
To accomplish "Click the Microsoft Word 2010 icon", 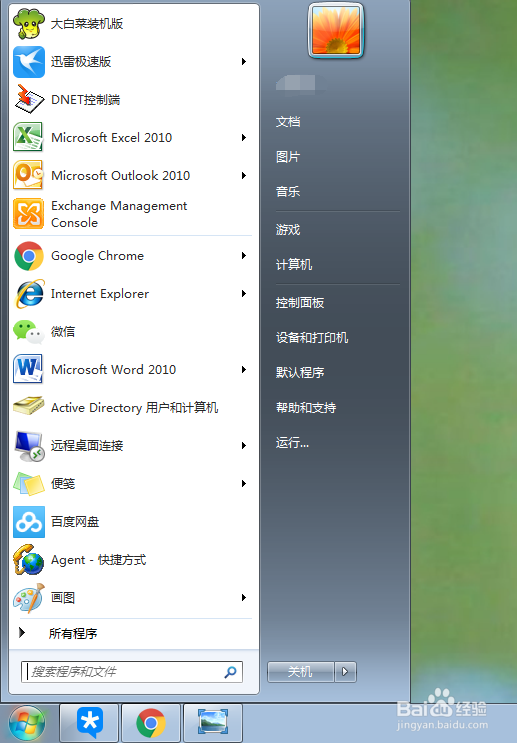I will pos(29,370).
